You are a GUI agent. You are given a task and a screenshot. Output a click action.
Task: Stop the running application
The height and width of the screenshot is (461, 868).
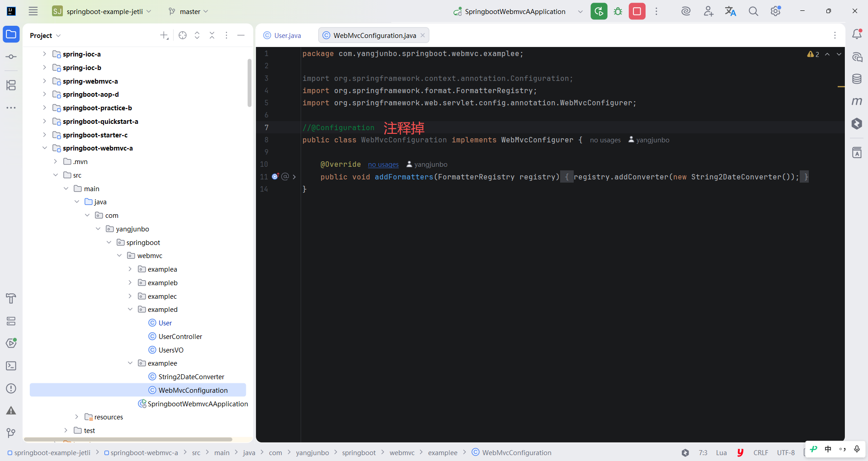(x=637, y=11)
